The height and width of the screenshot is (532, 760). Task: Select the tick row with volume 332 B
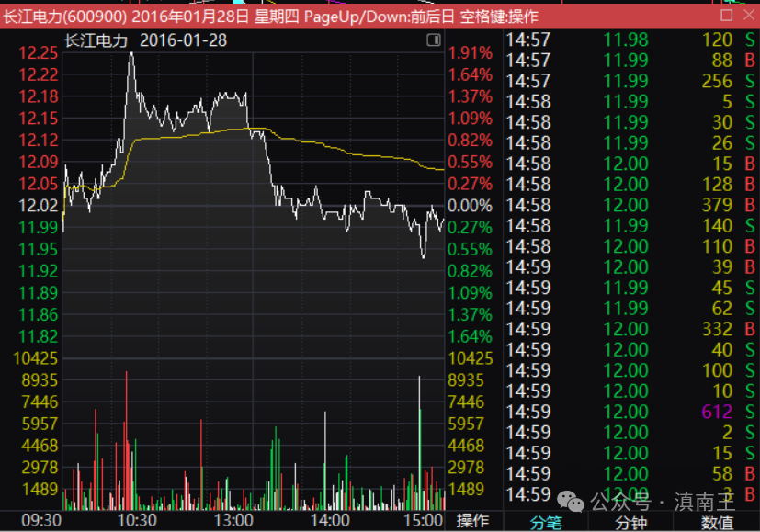[630, 329]
